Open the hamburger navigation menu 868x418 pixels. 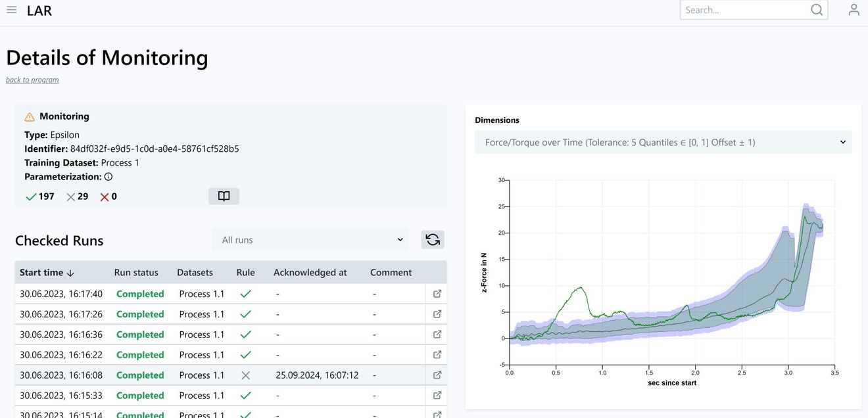11,10
